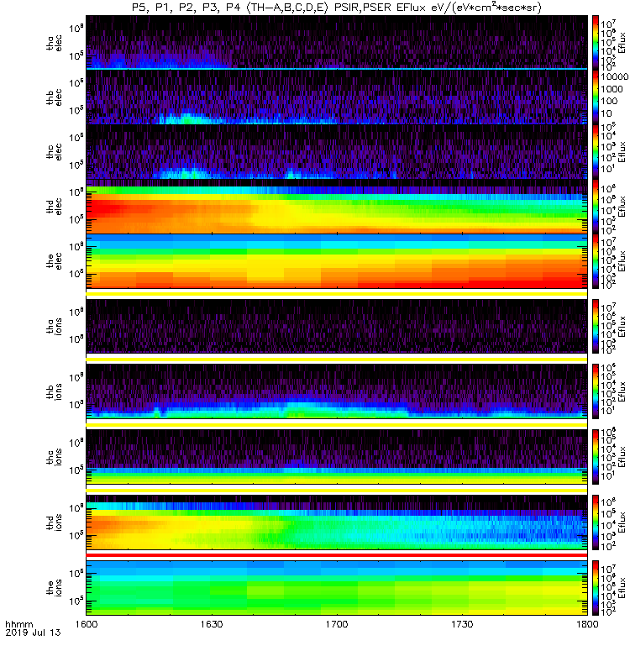The height and width of the screenshot is (672, 630).
Task: Click the thb elec color scale bar
Action: [596, 97]
